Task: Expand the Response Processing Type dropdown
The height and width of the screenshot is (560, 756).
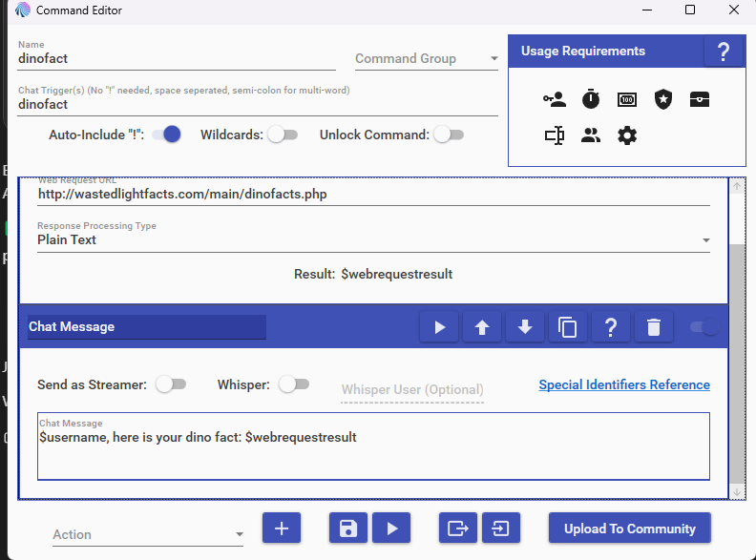Action: tap(373, 240)
